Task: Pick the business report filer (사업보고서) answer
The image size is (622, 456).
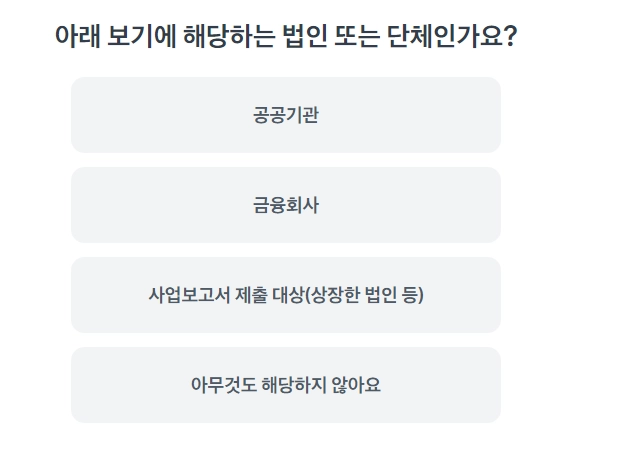Action: click(x=285, y=295)
